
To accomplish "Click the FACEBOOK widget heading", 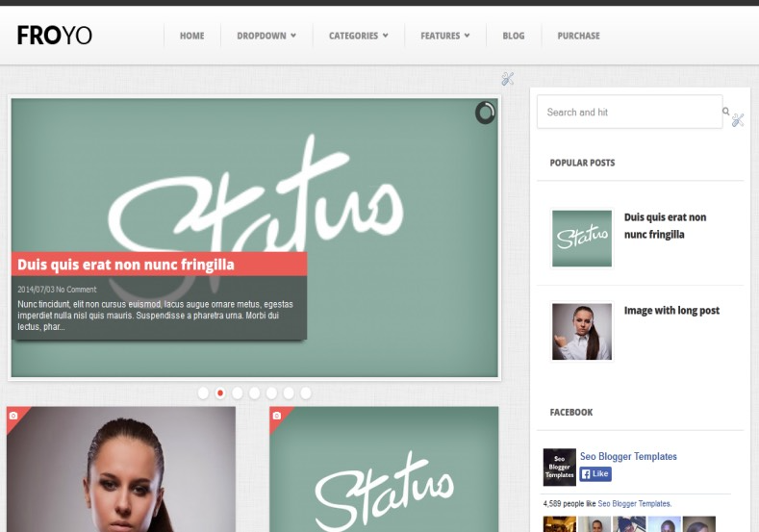I will coord(571,413).
